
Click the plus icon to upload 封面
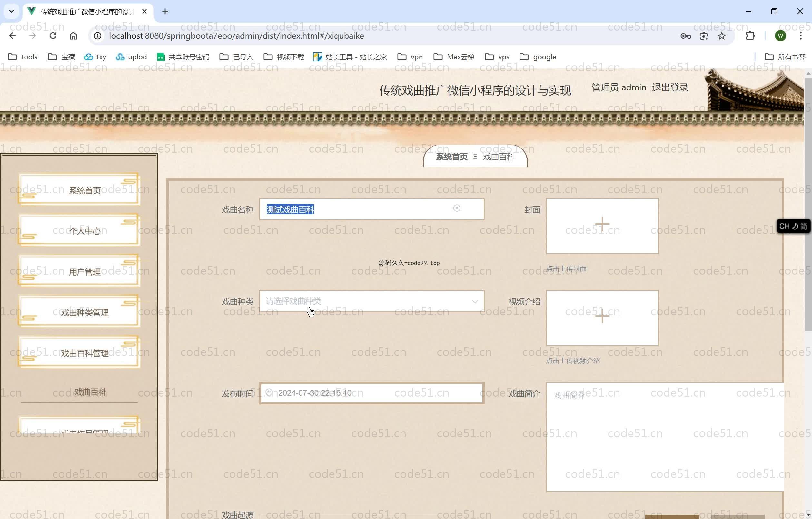602,225
